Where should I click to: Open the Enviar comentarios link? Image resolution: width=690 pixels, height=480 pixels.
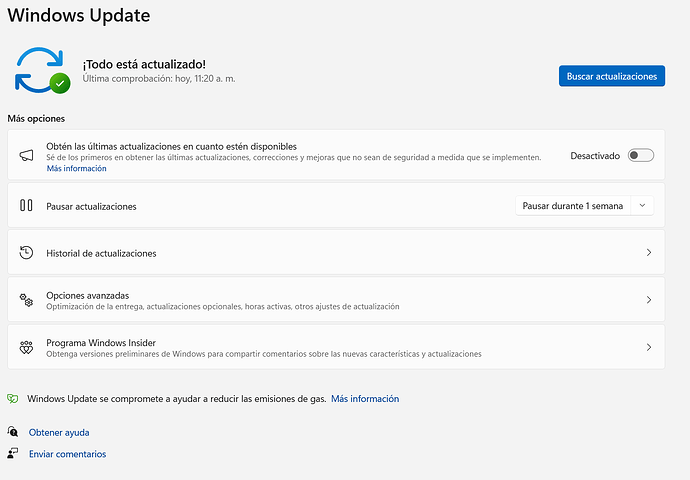(x=67, y=454)
